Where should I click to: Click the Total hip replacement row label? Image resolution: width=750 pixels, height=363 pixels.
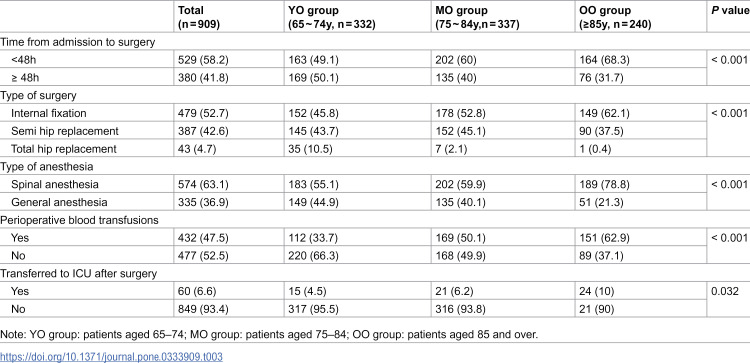point(64,149)
